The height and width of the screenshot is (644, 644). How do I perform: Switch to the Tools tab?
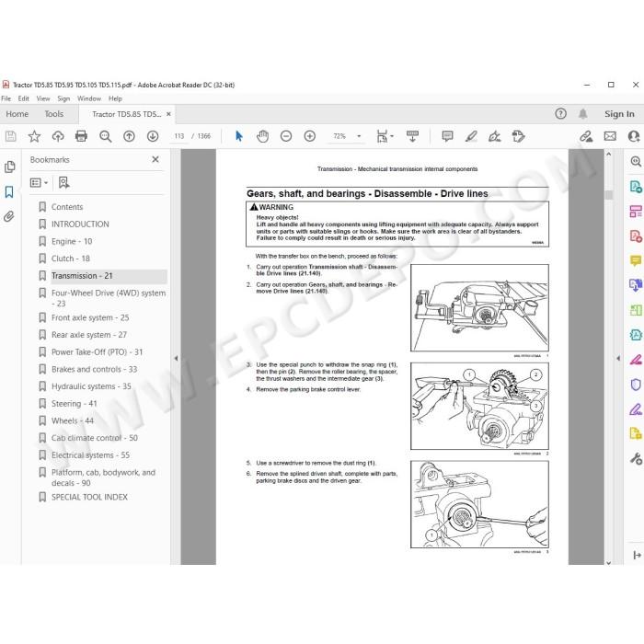pyautogui.click(x=53, y=114)
